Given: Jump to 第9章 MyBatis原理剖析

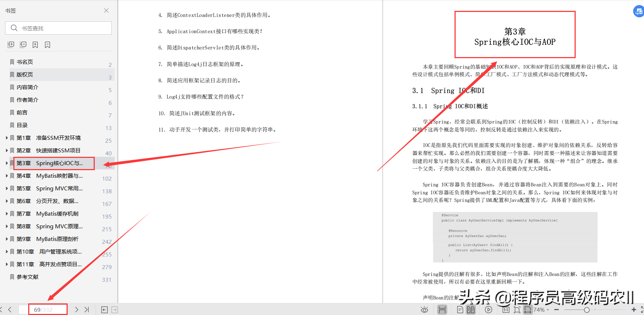Looking at the screenshot, I should [x=47, y=239].
